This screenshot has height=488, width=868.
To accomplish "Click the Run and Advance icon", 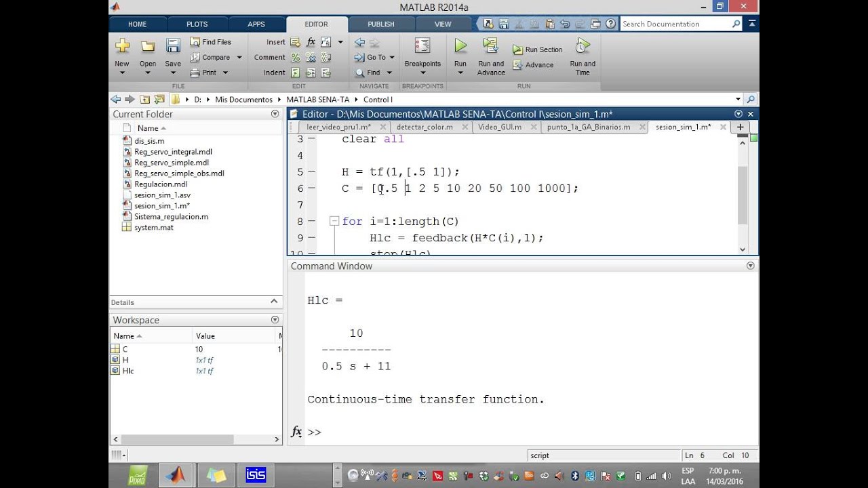I will coord(490,46).
